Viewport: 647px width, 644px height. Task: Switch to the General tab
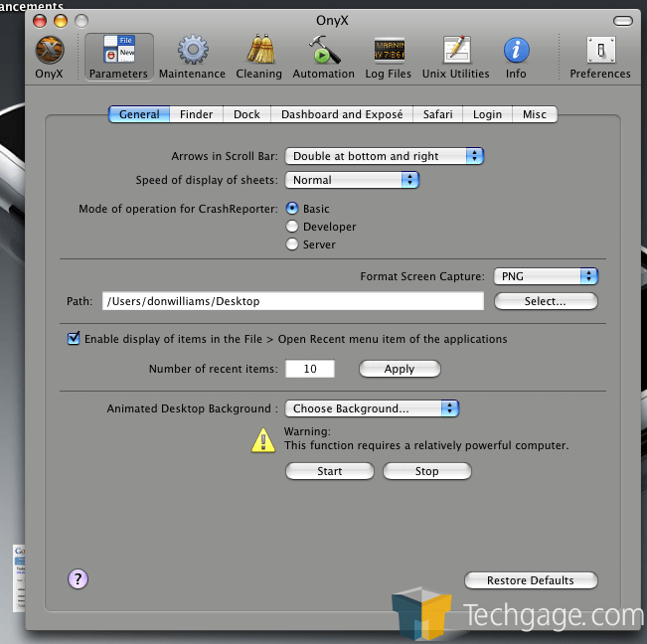click(x=139, y=114)
